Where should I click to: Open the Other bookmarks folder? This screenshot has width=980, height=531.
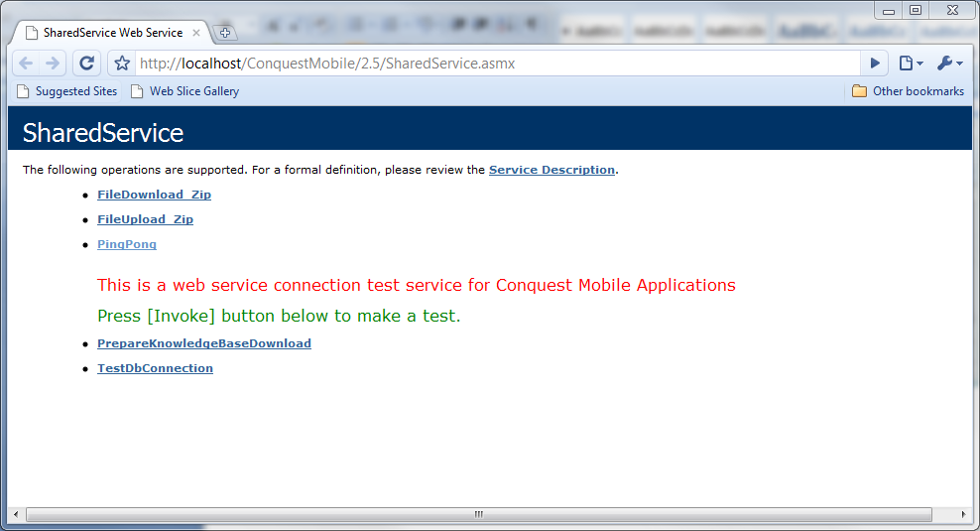point(909,91)
